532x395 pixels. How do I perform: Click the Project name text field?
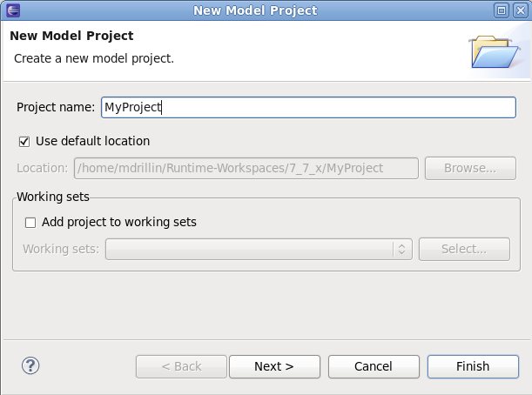(x=308, y=108)
